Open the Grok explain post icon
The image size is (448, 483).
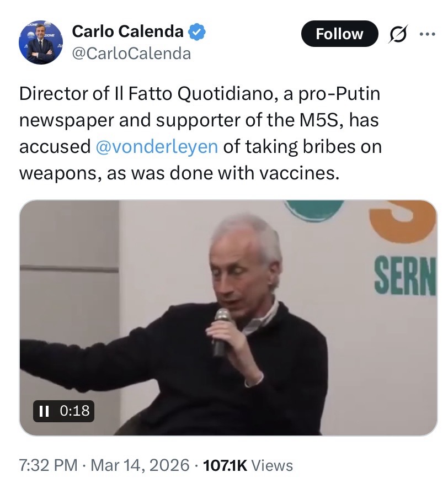tap(398, 34)
